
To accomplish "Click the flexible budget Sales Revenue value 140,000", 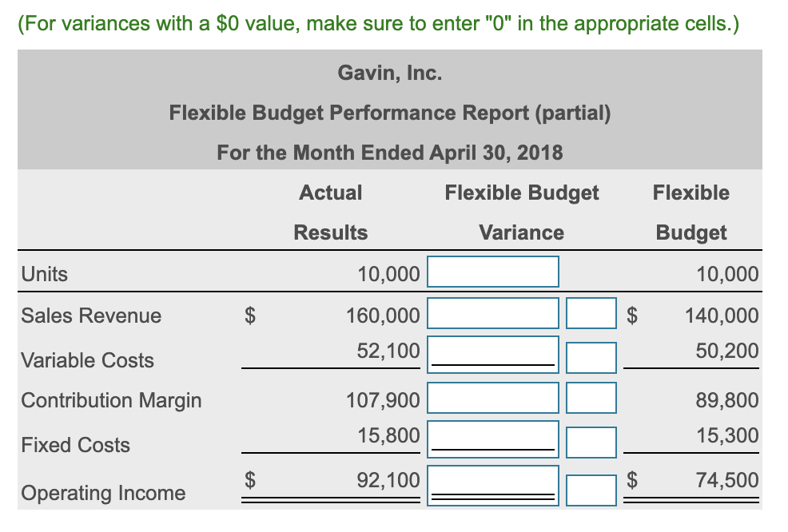I will click(x=730, y=316).
